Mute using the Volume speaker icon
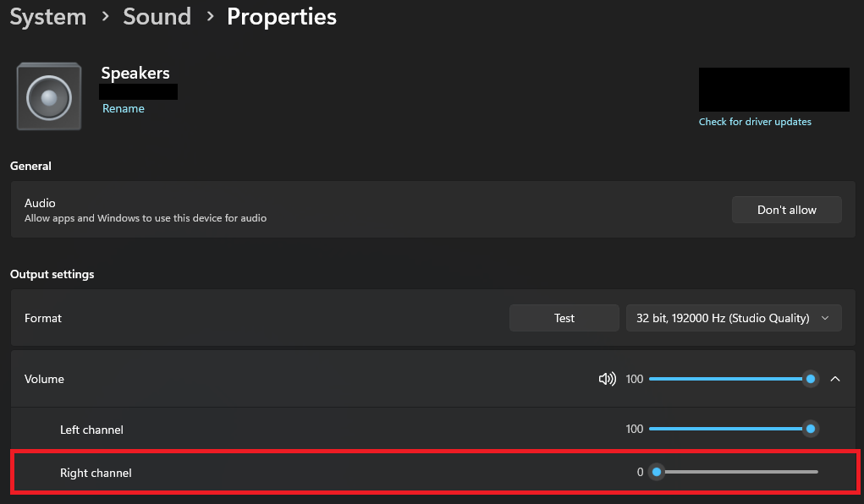Screen dimensions: 864x504 [x=608, y=379]
